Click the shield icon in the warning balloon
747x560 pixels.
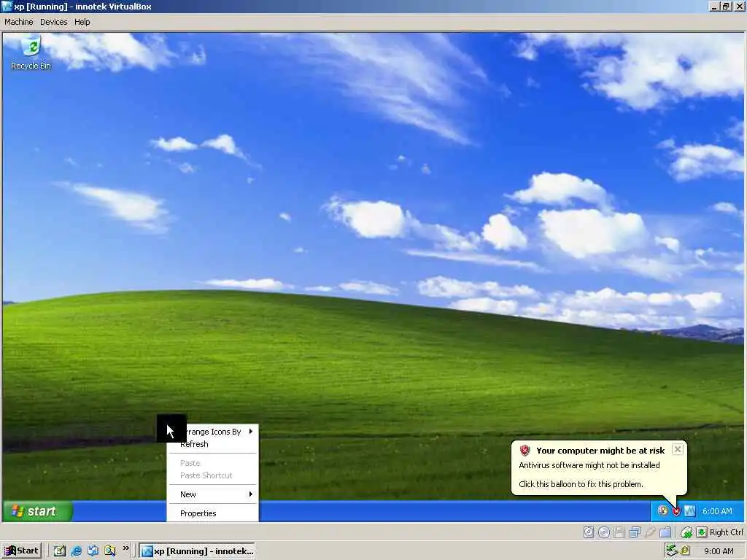click(525, 451)
